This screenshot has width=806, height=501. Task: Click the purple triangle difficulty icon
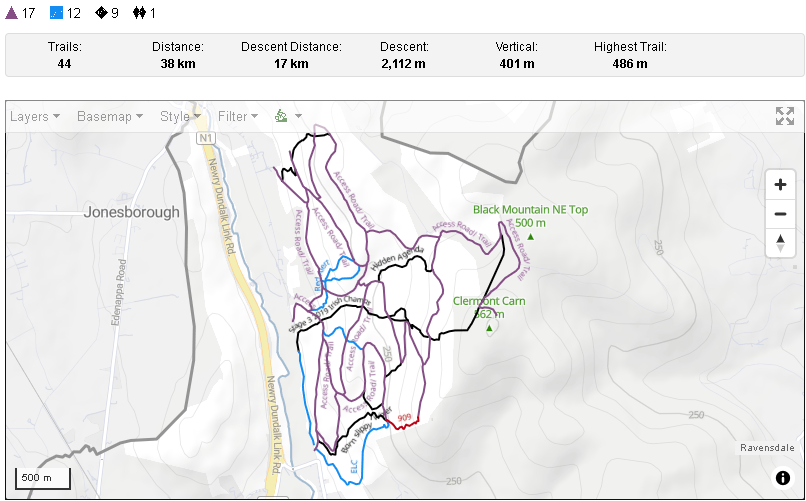point(12,14)
